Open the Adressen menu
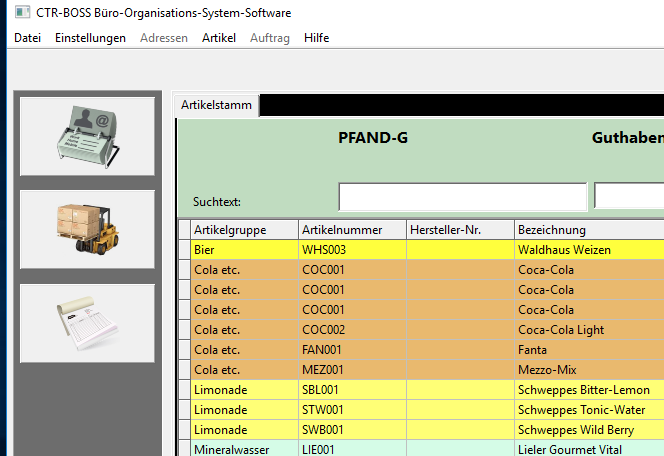 pyautogui.click(x=164, y=38)
